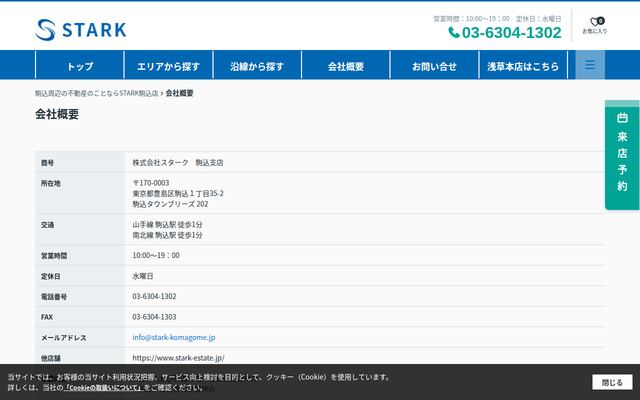Click the header phone number 03-6304-1302
This screenshot has width=640, height=400.
pyautogui.click(x=511, y=33)
